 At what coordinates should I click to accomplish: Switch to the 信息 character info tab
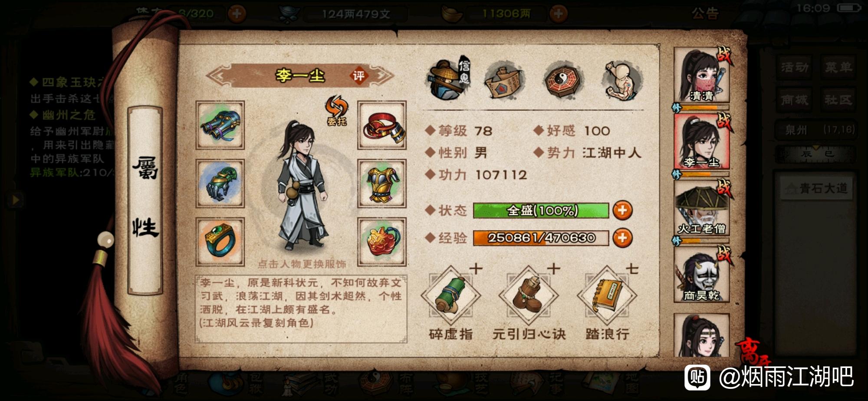448,79
